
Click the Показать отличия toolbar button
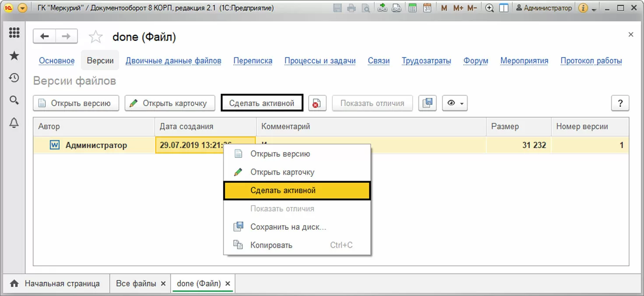[x=372, y=103]
